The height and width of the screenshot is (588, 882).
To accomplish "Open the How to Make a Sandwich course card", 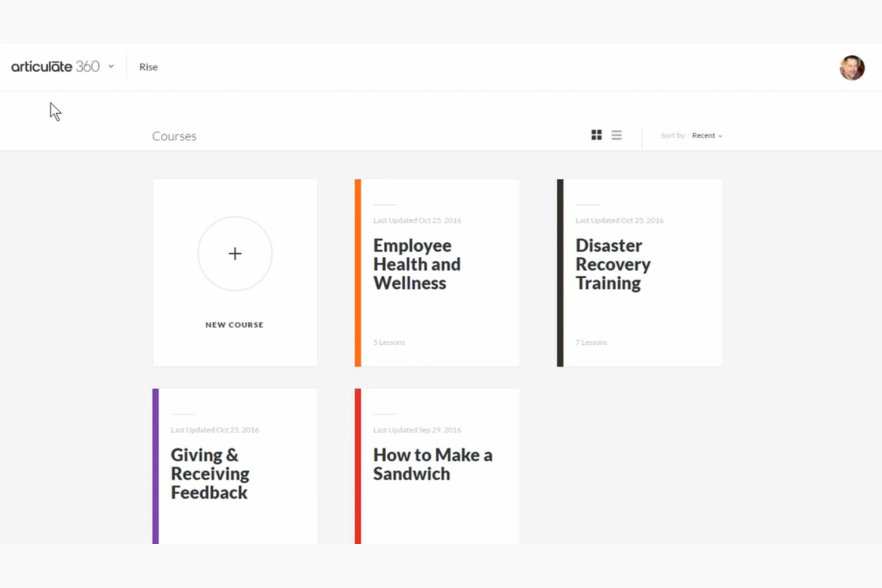I will (437, 466).
